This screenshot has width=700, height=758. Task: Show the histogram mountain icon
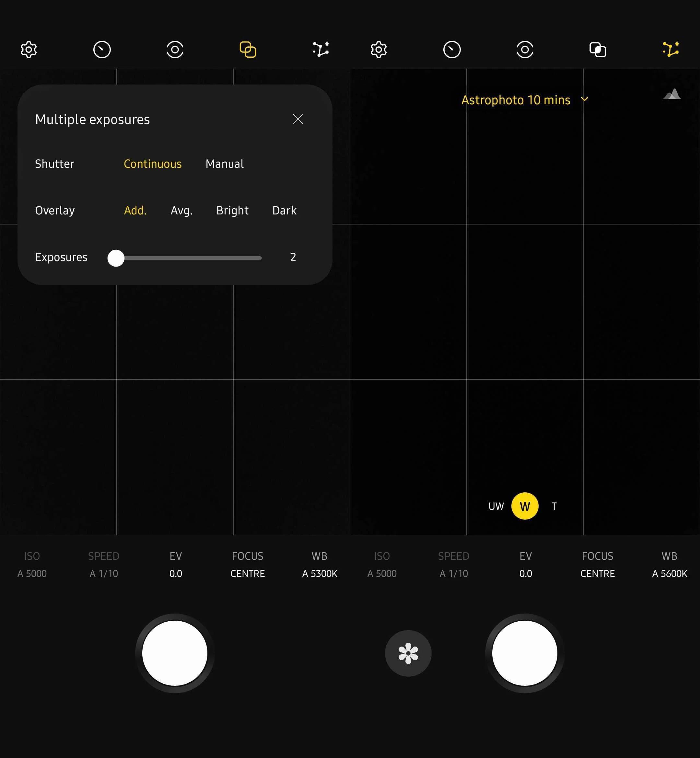point(672,95)
